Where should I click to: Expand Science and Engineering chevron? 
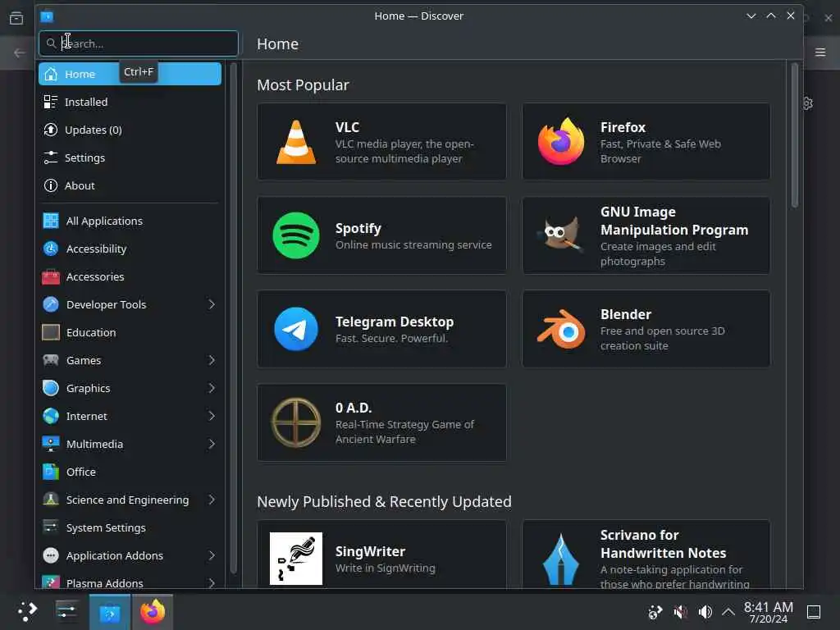tap(212, 500)
